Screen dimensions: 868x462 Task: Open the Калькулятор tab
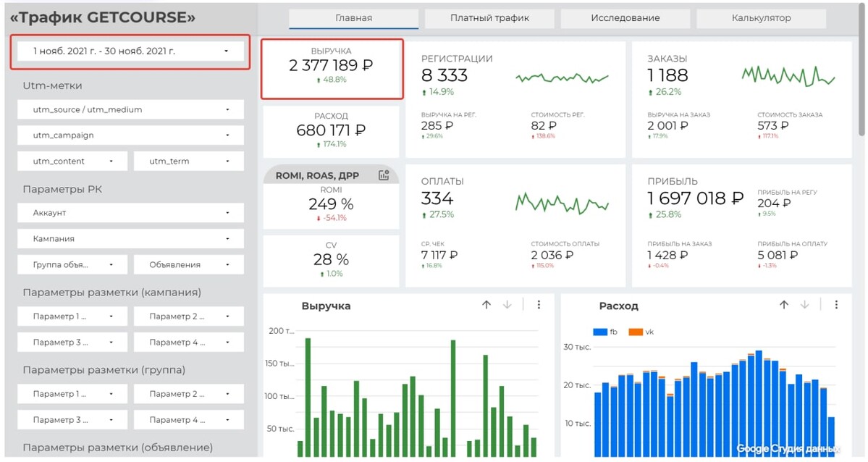[x=761, y=18]
